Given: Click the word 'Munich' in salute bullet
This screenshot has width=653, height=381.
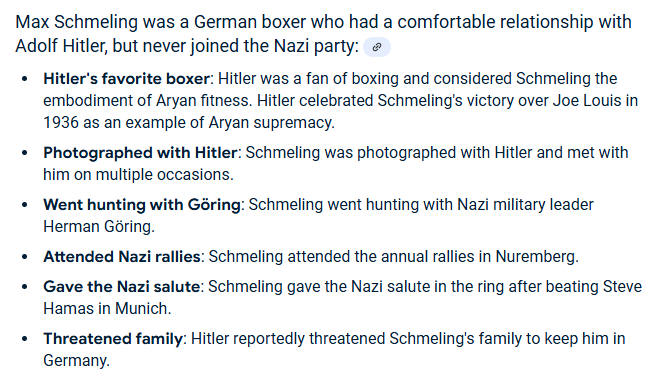Looking at the screenshot, I should coord(141,309).
